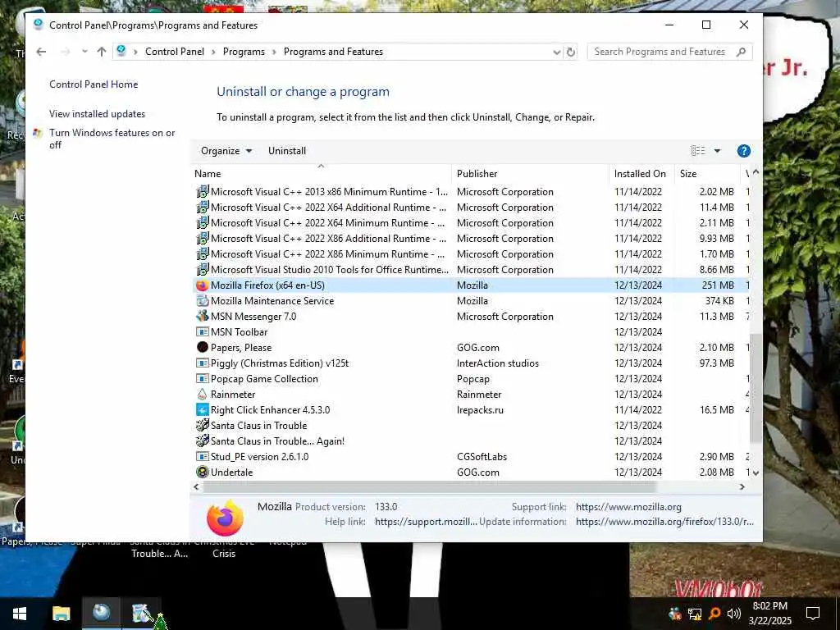Sort by the Publisher column header

(x=530, y=174)
